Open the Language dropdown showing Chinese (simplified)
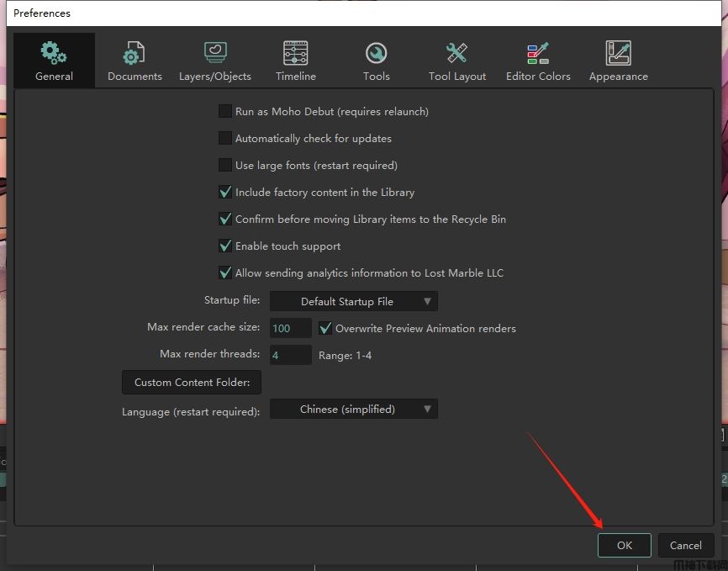The image size is (728, 571). click(353, 409)
